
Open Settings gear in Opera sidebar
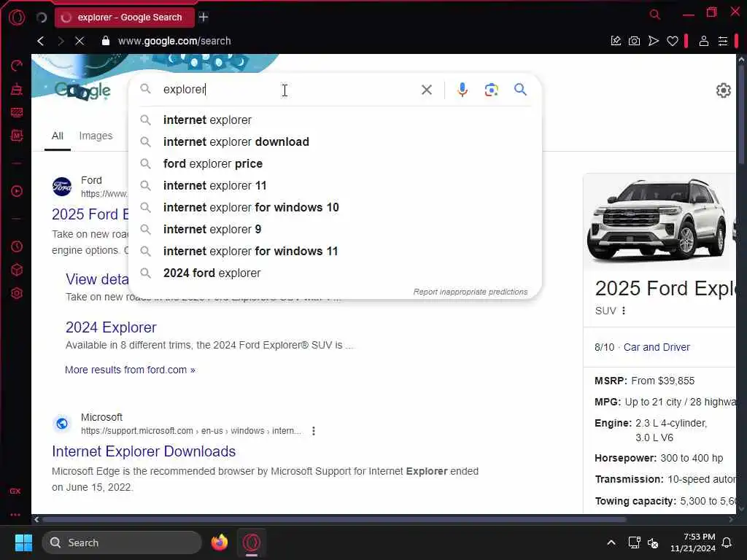(x=17, y=293)
